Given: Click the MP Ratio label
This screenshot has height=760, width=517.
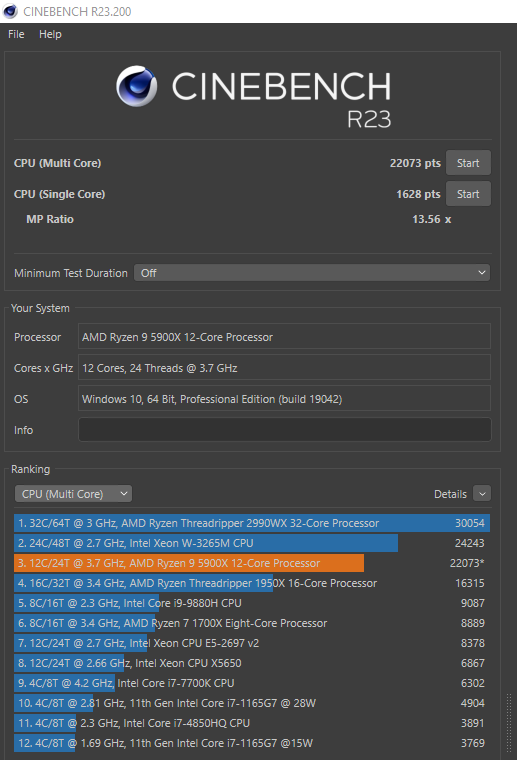Looking at the screenshot, I should pos(50,219).
